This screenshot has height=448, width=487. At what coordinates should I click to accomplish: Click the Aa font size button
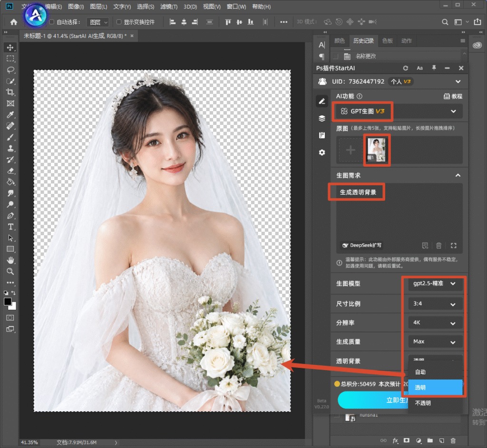click(419, 68)
